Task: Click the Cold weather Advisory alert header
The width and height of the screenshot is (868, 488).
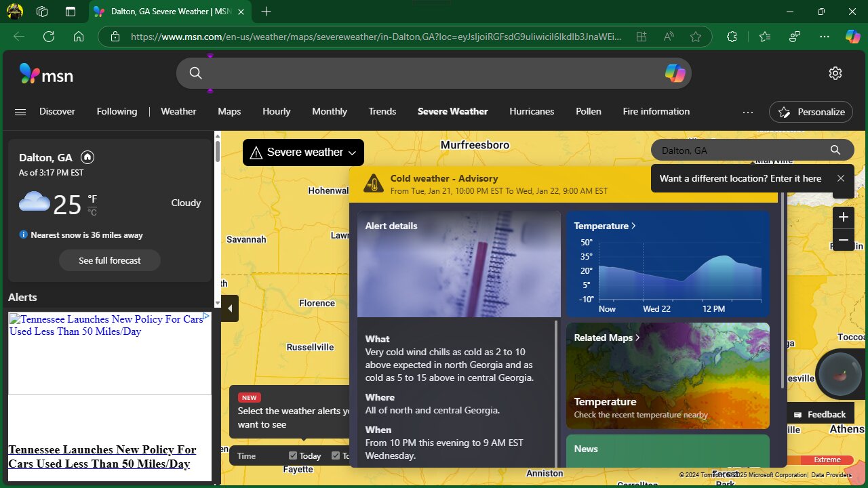Action: [x=563, y=184]
